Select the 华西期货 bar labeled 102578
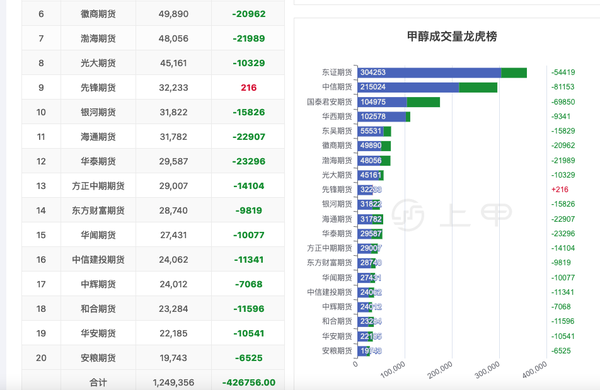600x390 pixels. 382,116
